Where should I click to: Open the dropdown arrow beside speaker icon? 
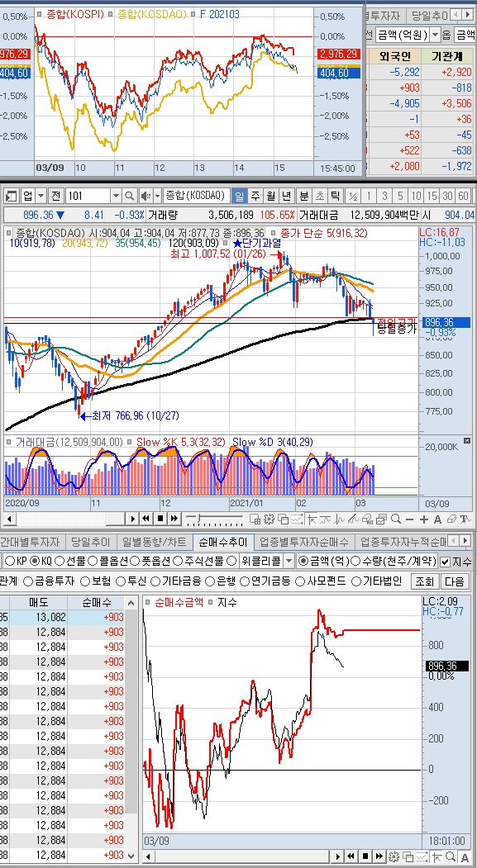[155, 196]
